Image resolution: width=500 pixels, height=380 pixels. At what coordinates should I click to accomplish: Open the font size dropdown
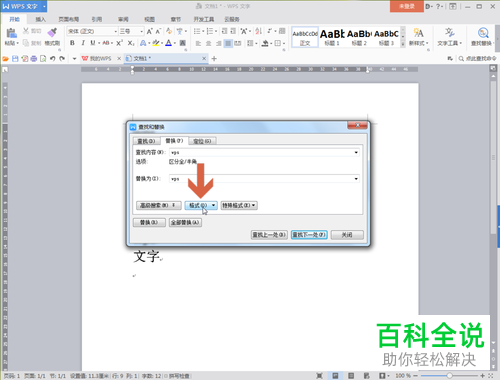(x=142, y=31)
